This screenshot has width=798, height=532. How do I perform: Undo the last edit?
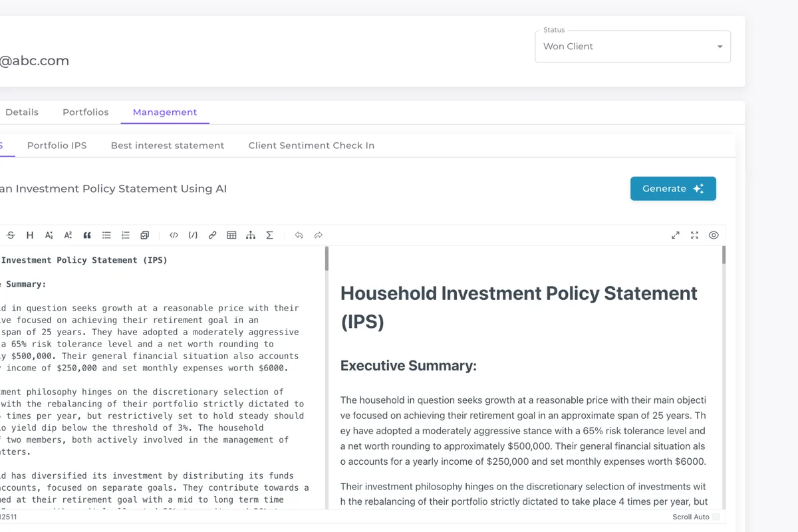[299, 235]
